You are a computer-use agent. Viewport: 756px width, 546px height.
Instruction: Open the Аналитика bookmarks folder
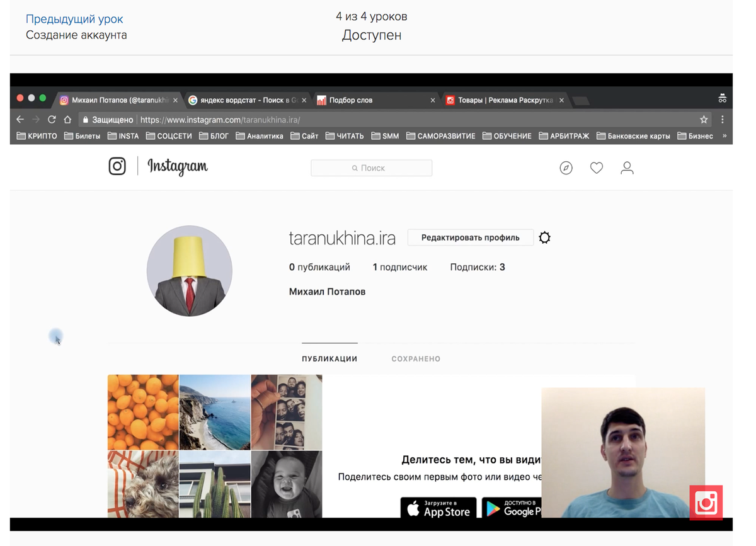(x=260, y=136)
